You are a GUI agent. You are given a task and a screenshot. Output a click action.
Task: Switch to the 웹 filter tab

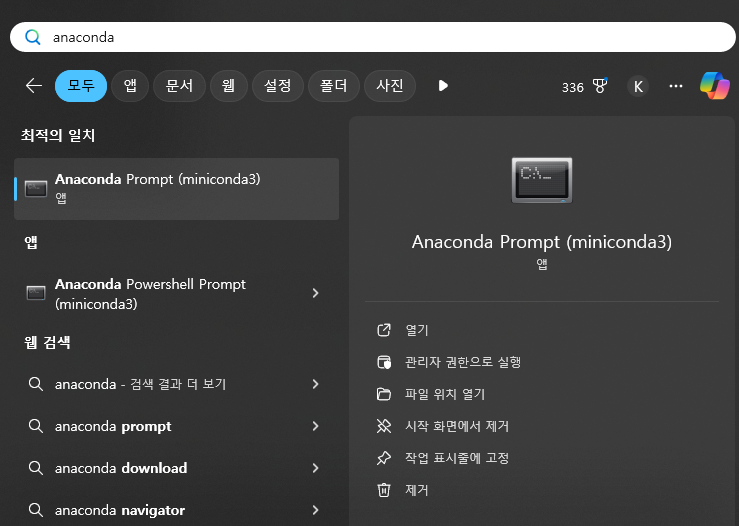tap(229, 86)
